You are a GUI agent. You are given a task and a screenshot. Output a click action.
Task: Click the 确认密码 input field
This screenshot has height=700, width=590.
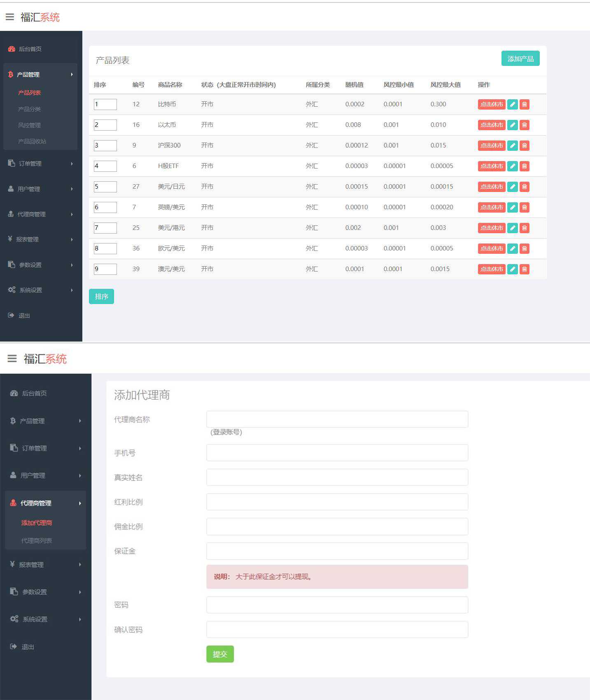coord(337,630)
